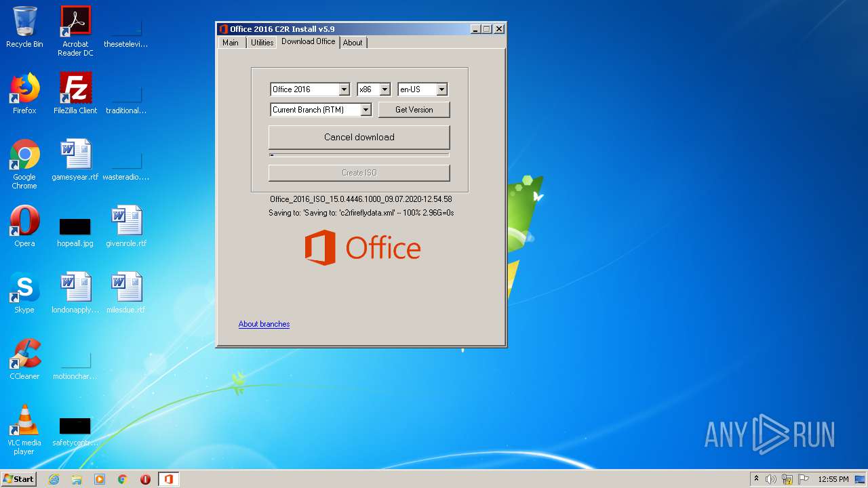
Task: Select safetycentr file on desktop
Action: tap(75, 431)
